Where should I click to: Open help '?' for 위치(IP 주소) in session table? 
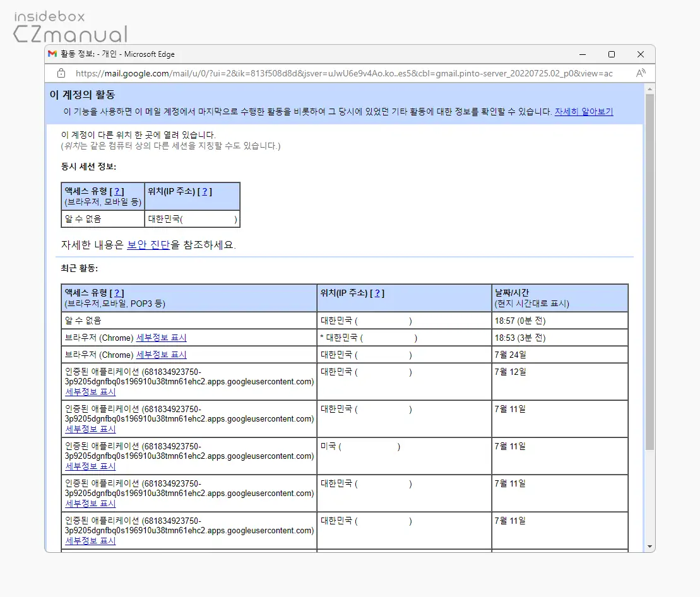(x=205, y=191)
